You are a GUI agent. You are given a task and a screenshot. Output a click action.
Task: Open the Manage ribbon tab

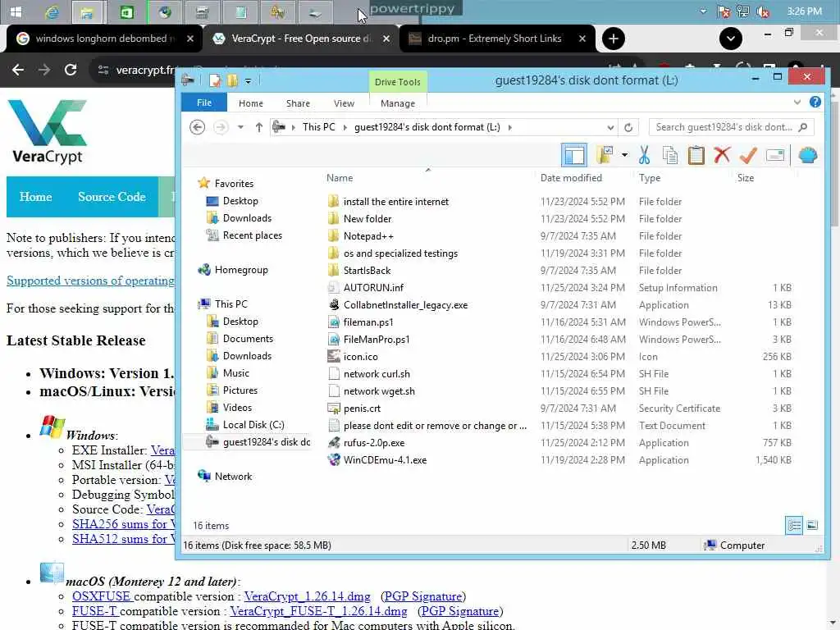click(398, 103)
